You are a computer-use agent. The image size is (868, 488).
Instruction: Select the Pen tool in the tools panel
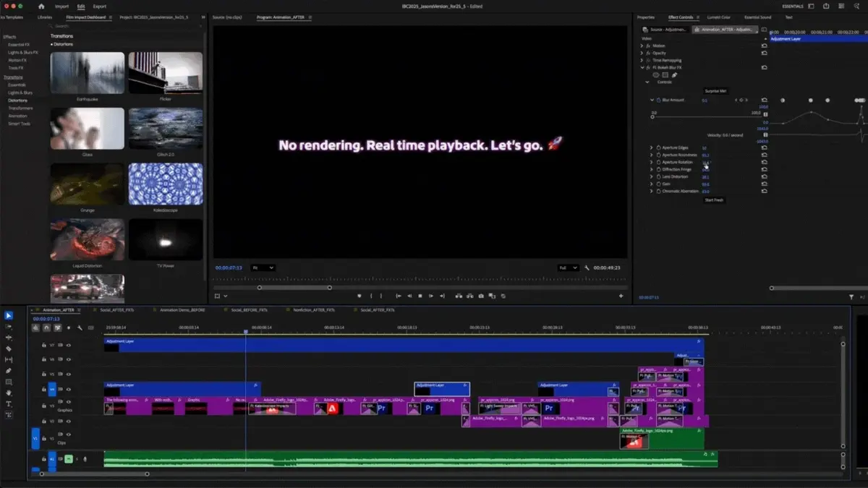(x=9, y=370)
